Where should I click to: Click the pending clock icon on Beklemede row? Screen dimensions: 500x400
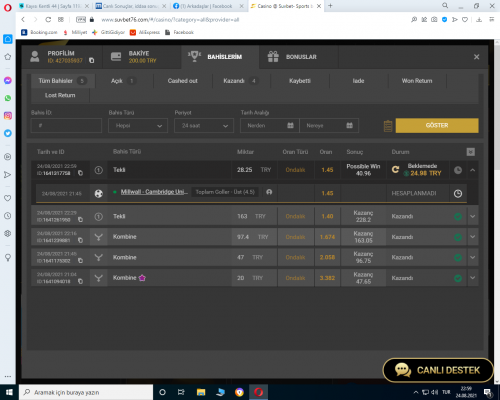[458, 170]
